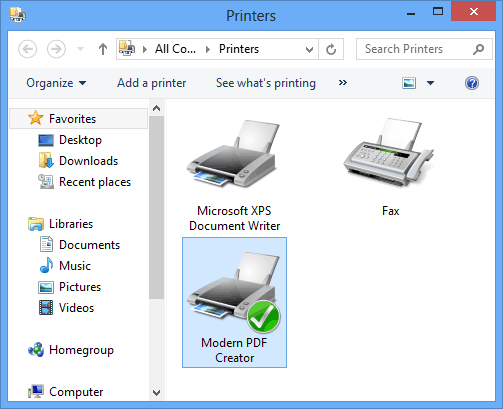Click the Downloads folder icon
The width and height of the screenshot is (503, 409).
tap(46, 161)
